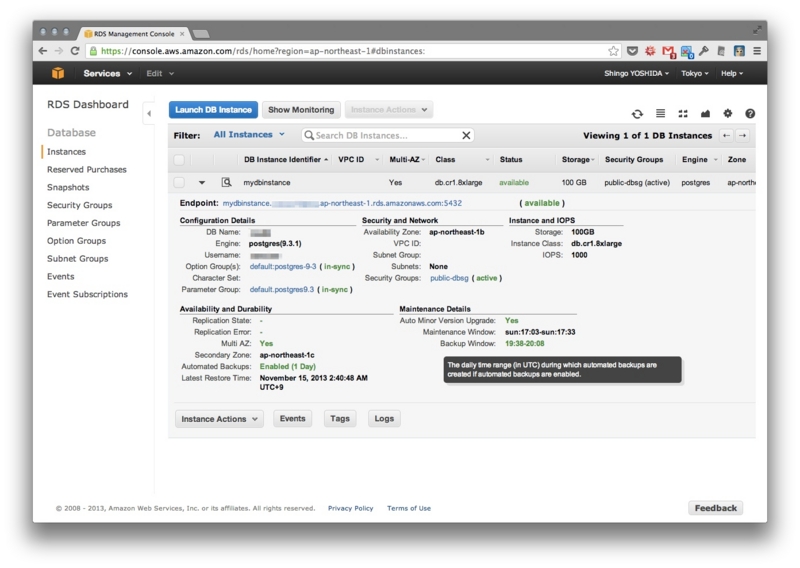Open the Services dropdown menu
800x568 pixels.
pyautogui.click(x=107, y=73)
